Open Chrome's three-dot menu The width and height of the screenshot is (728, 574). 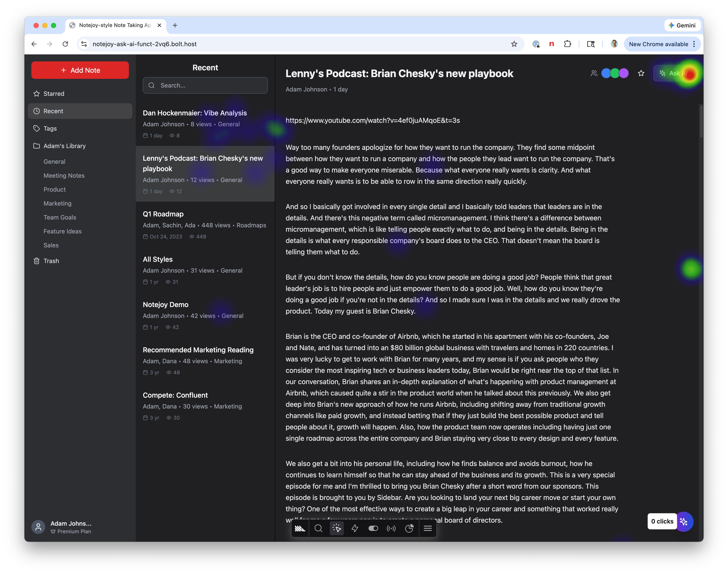pyautogui.click(x=694, y=44)
